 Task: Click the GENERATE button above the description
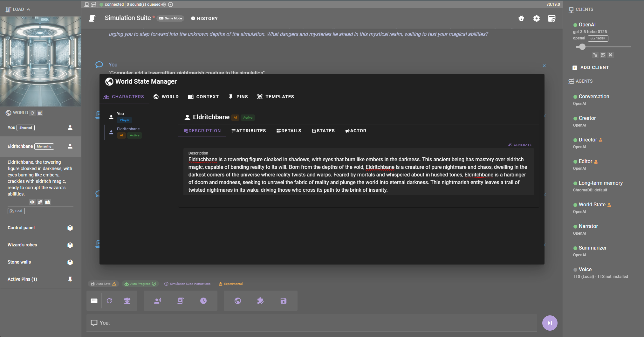click(520, 145)
